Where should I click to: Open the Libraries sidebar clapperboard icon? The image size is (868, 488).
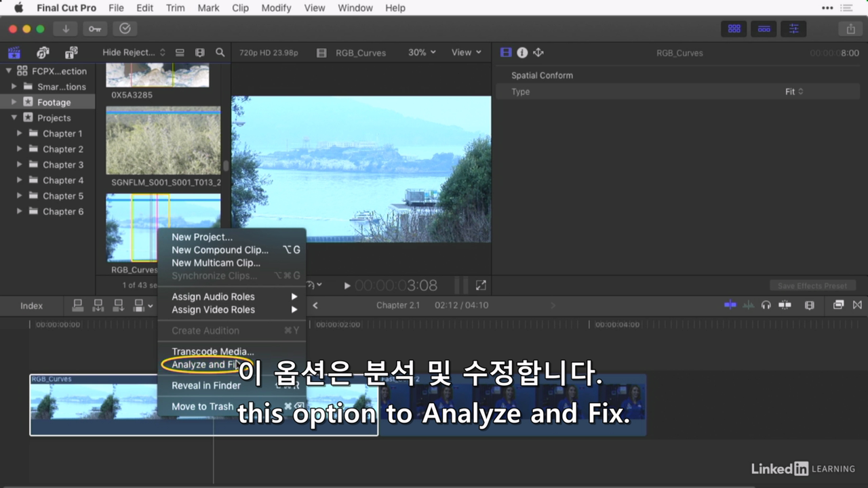coord(14,53)
